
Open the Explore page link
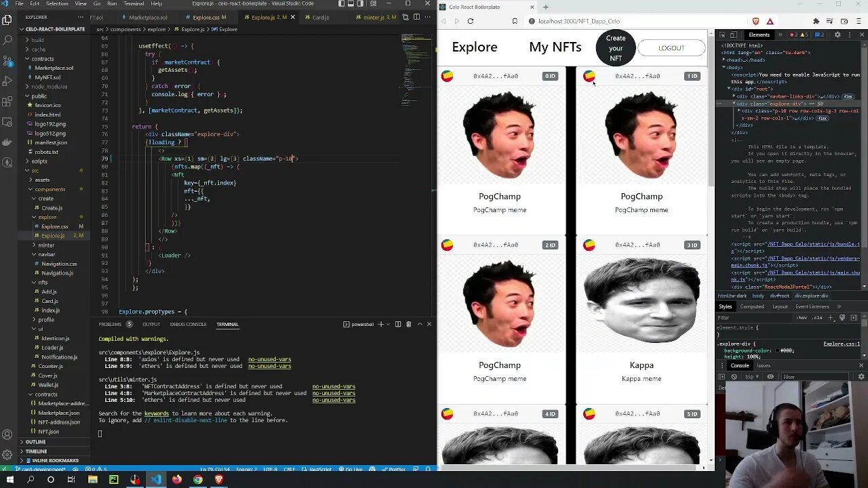point(475,47)
